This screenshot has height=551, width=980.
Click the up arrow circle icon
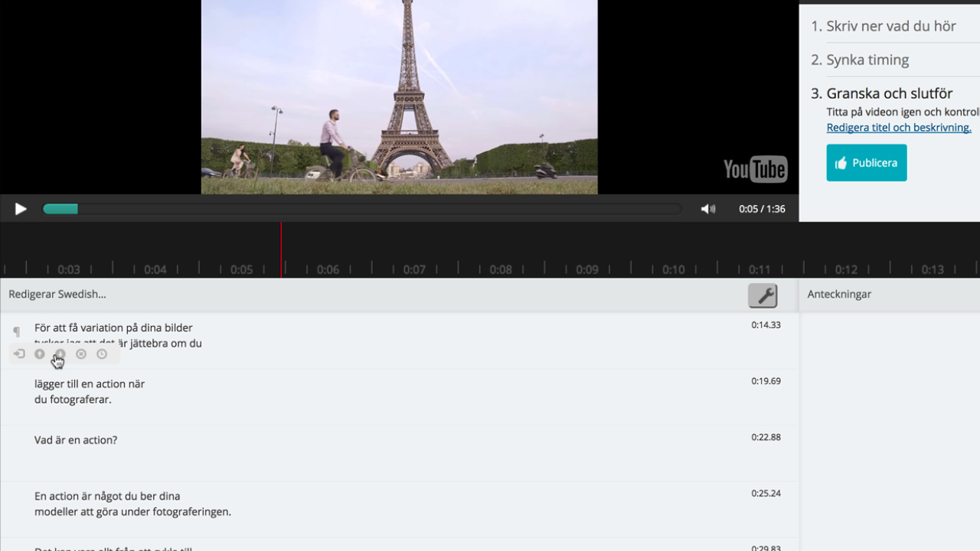pos(40,354)
